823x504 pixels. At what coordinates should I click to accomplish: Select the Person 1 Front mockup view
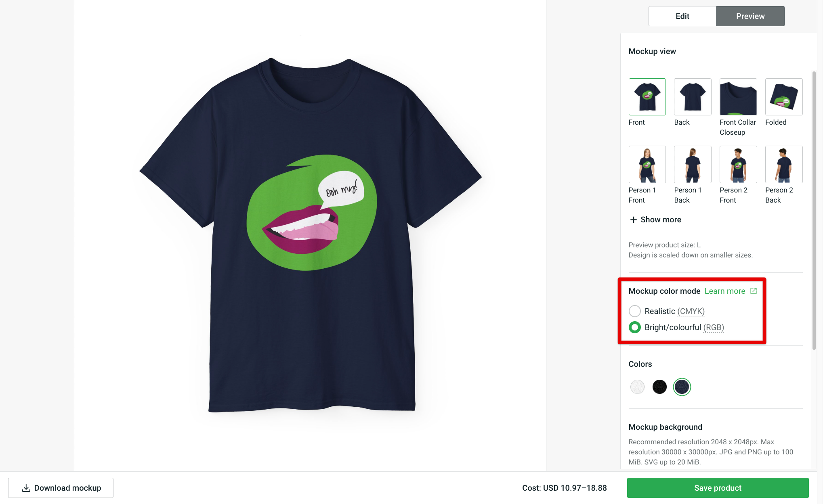coord(647,164)
